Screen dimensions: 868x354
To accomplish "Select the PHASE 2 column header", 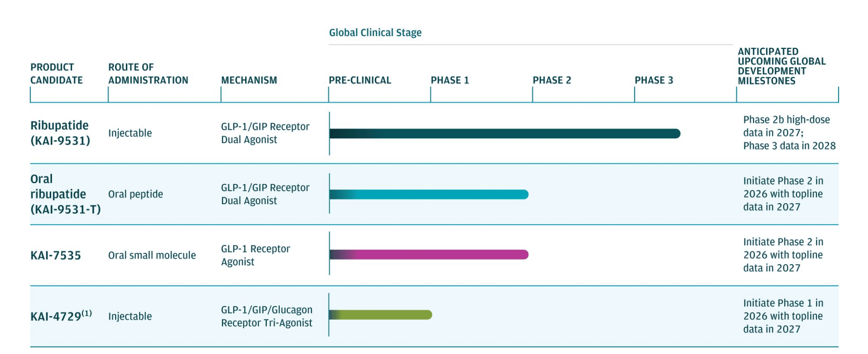I will tap(551, 80).
